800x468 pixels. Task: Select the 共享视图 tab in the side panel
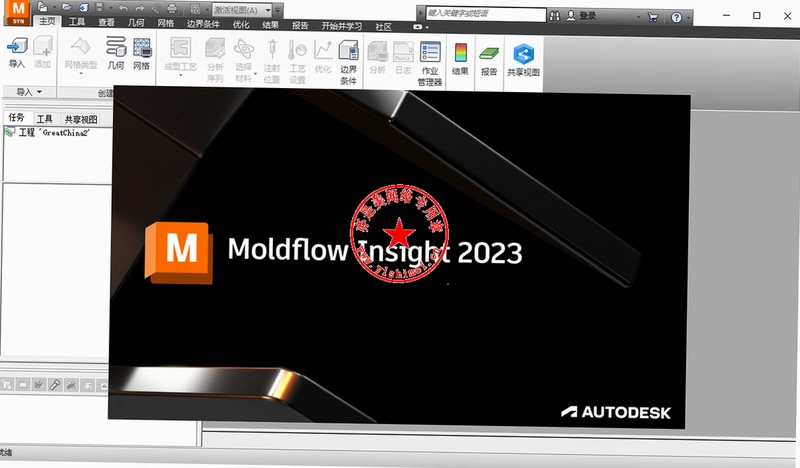pos(81,119)
